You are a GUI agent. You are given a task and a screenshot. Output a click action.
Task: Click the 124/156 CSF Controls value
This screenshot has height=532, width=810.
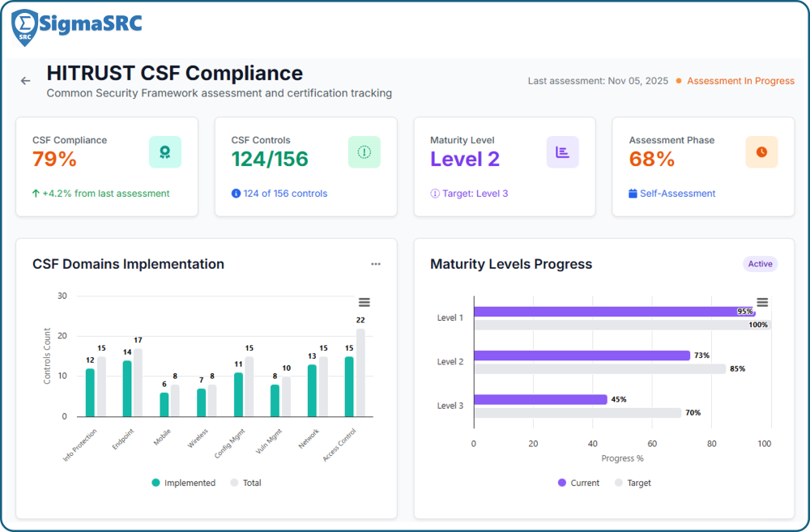(270, 159)
